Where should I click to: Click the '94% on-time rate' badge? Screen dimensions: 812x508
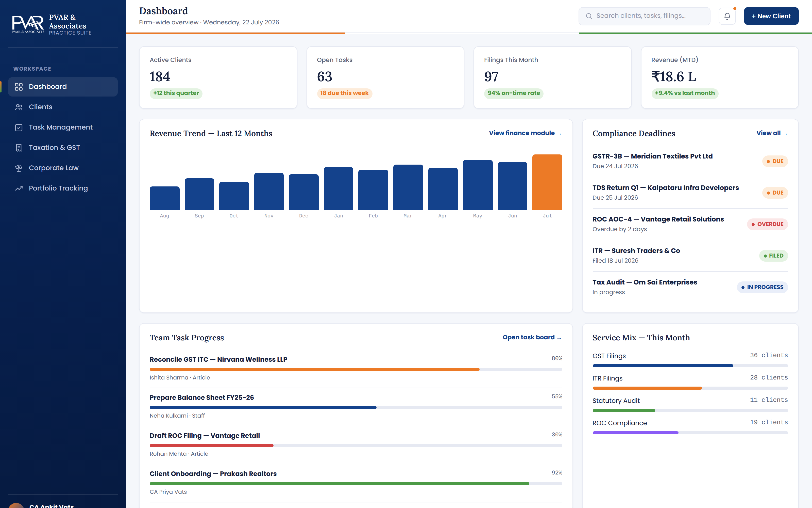click(514, 93)
